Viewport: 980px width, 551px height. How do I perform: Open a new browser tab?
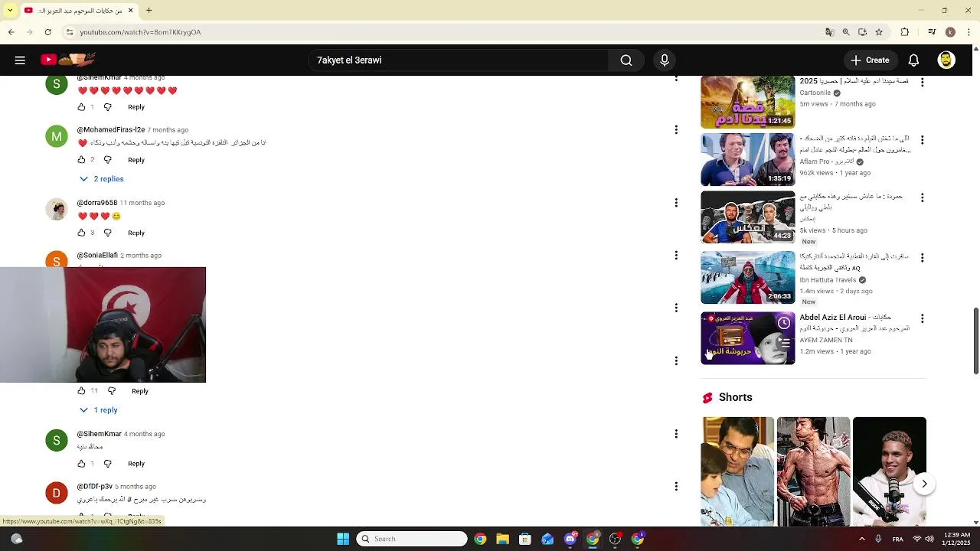pyautogui.click(x=149, y=11)
